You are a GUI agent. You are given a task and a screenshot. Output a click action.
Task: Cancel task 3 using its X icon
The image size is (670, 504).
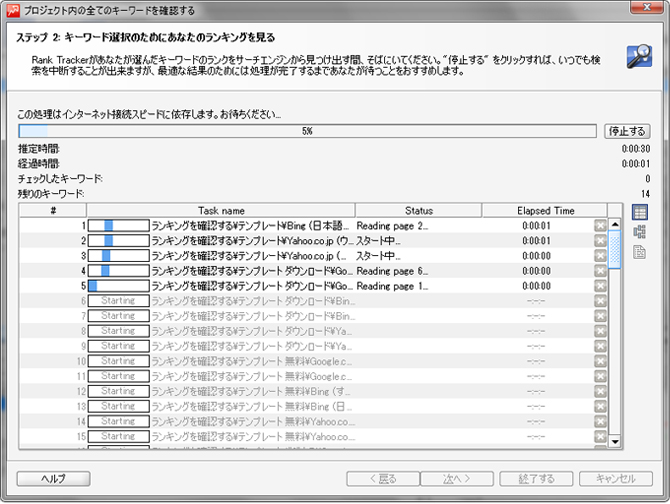(x=600, y=256)
